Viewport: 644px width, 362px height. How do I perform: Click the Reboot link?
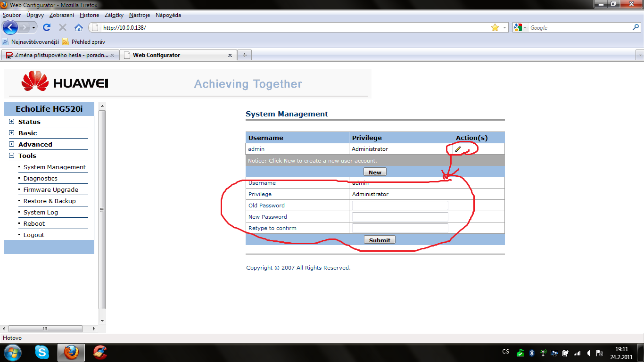pyautogui.click(x=34, y=223)
